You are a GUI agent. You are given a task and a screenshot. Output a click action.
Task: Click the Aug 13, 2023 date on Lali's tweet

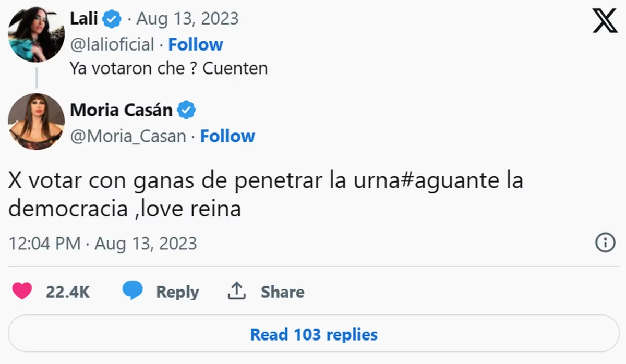[x=186, y=18]
